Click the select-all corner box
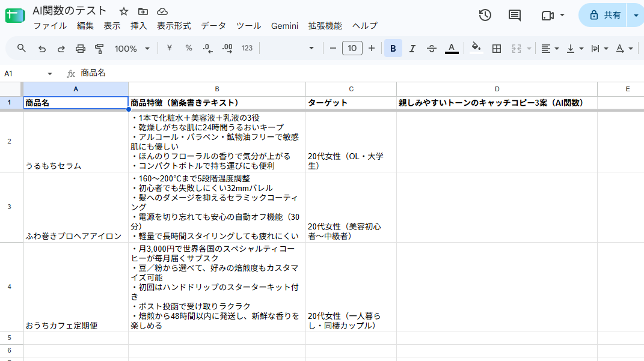 11,89
